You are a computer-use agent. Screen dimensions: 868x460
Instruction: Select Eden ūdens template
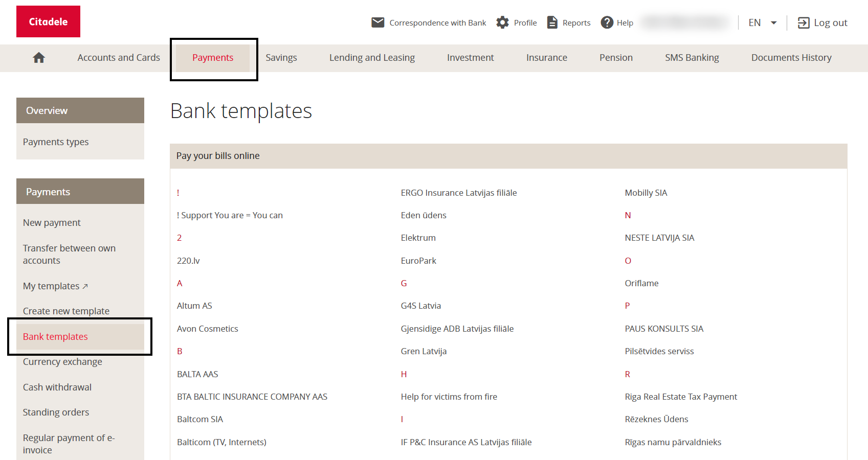(424, 215)
